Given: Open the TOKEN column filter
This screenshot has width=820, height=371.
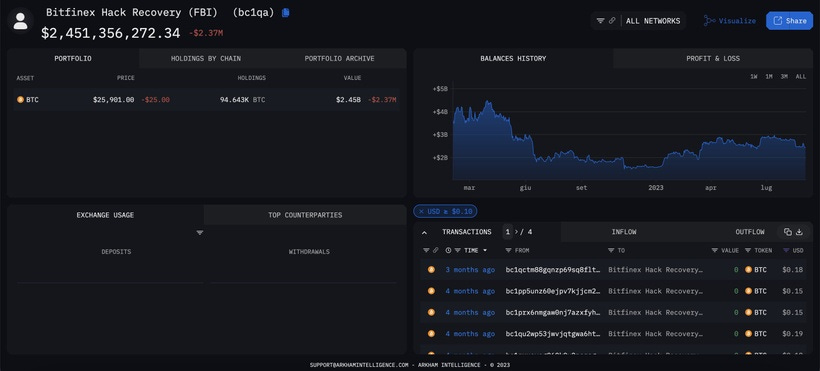Looking at the screenshot, I should coord(748,251).
